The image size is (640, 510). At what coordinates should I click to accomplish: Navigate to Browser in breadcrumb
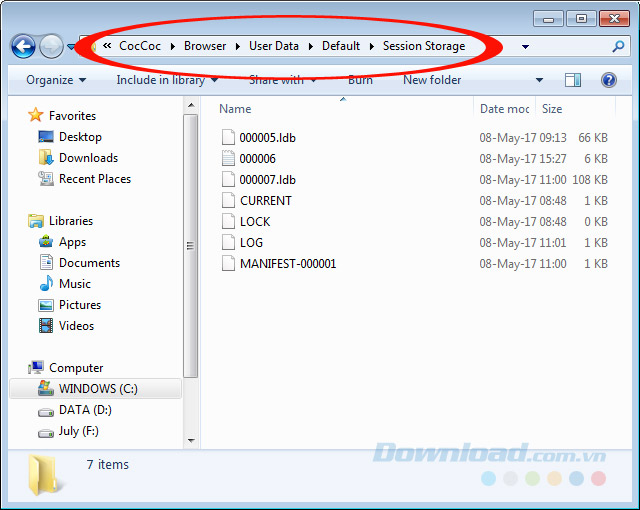point(205,46)
